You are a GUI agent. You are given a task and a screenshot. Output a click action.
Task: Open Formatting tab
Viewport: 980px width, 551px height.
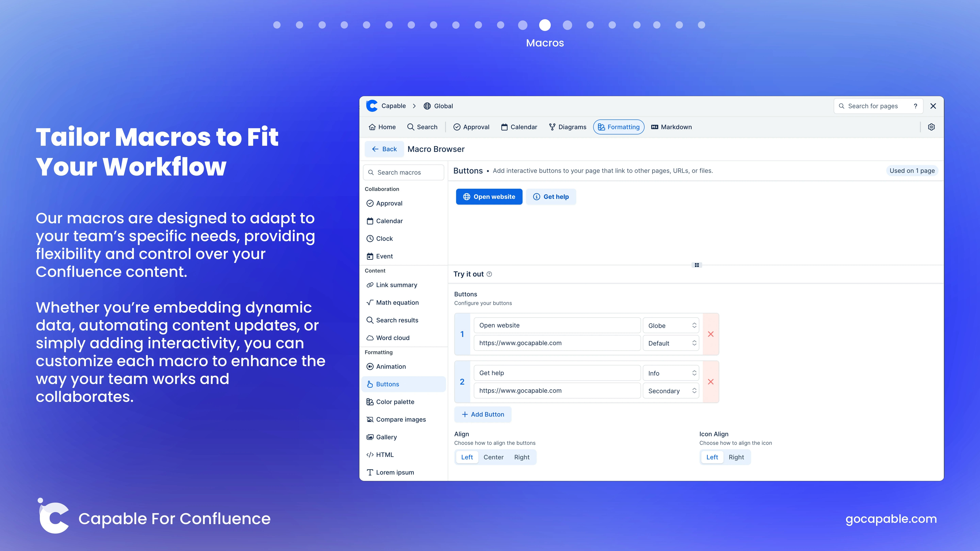coord(619,127)
